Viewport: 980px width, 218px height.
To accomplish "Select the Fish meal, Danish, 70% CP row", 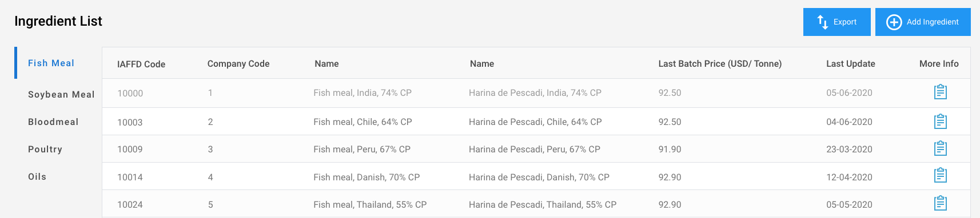I will pyautogui.click(x=536, y=176).
